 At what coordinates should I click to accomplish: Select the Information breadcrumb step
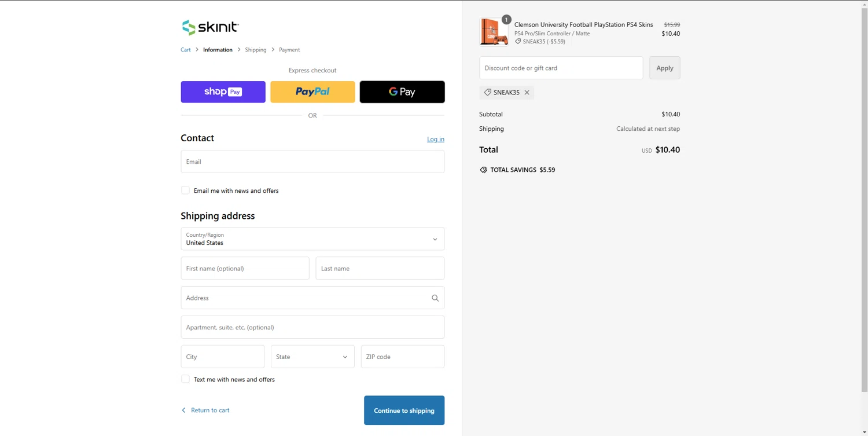218,50
